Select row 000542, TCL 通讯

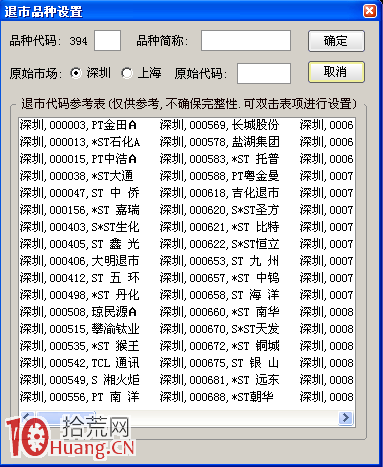coord(80,363)
